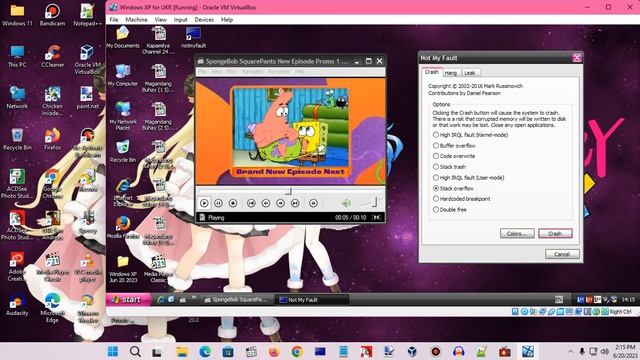Screen dimensions: 640x360
Task: Click the video seek bar thumb
Action: [289, 191]
